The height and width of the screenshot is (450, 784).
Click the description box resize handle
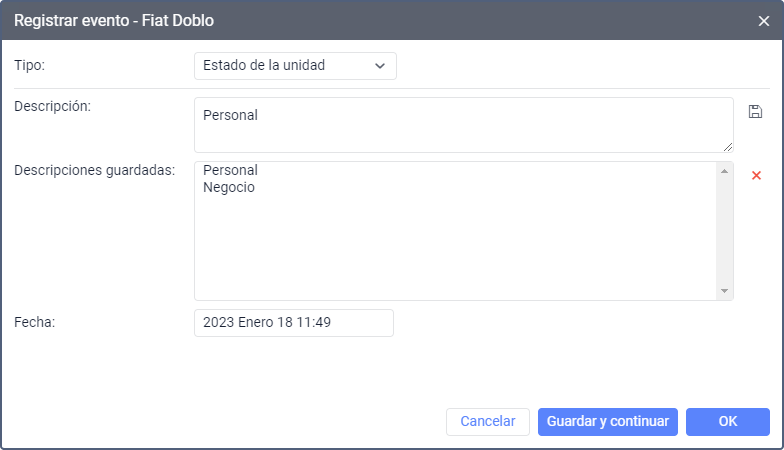(x=728, y=147)
